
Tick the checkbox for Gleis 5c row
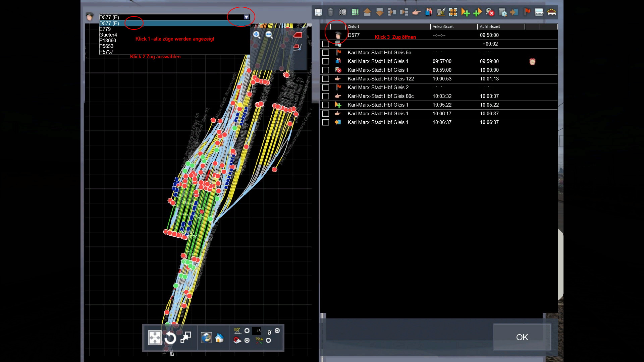point(325,53)
